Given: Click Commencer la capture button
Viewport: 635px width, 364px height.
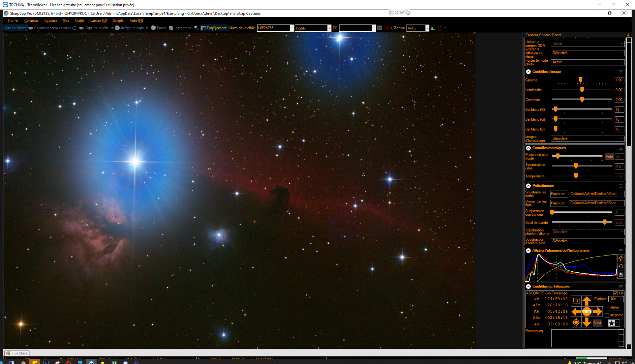Looking at the screenshot, I should click(52, 28).
